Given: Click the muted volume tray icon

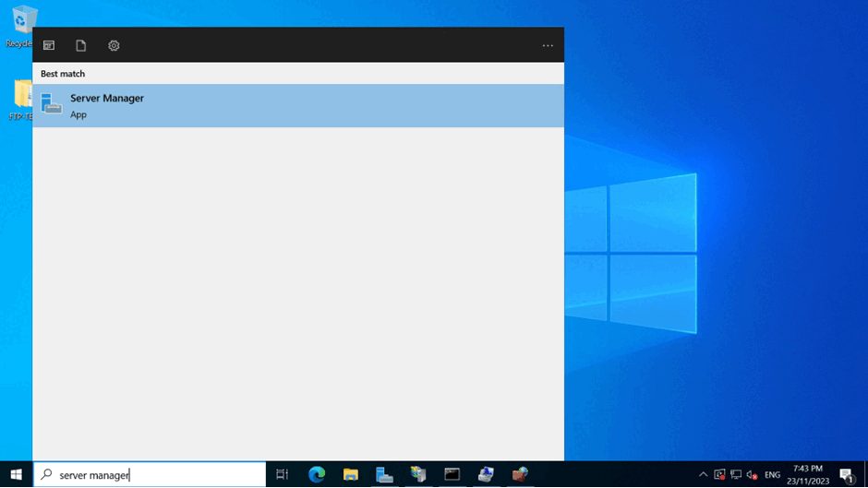Looking at the screenshot, I should [x=752, y=475].
